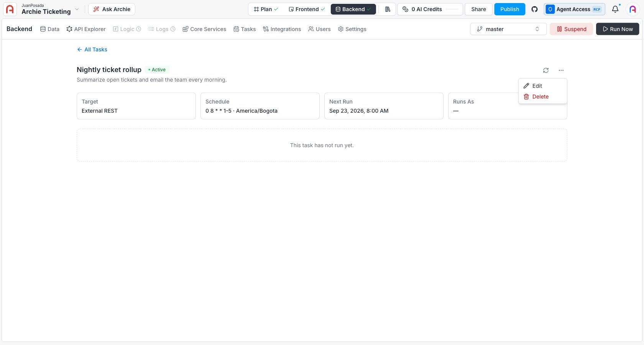
Task: Expand the project name dropdown chevron
Action: (77, 9)
